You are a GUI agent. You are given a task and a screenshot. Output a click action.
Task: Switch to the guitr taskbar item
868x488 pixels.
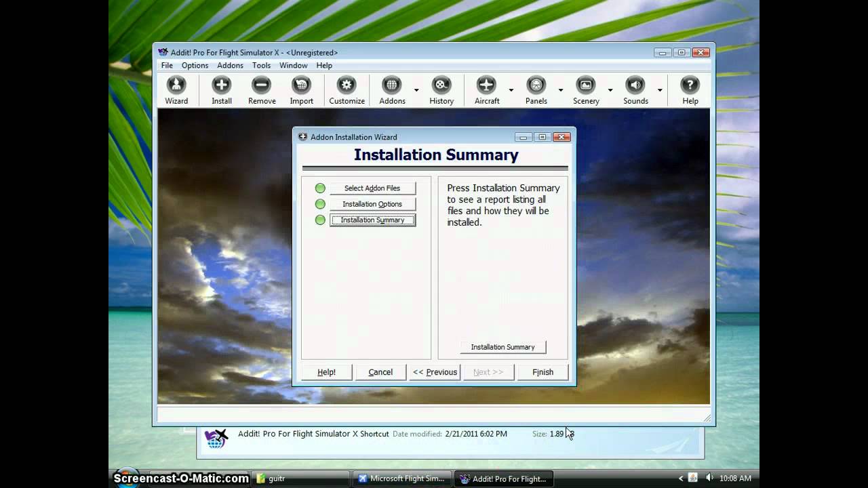[x=300, y=479]
